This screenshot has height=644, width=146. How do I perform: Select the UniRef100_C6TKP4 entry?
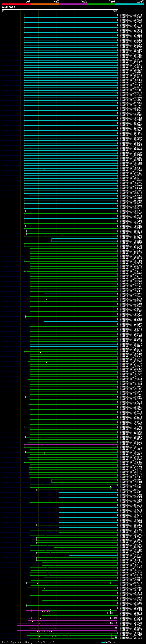coord(131,261)
